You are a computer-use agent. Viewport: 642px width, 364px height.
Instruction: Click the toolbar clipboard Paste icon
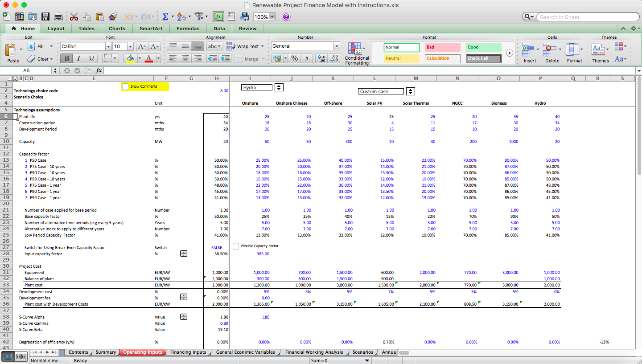point(100,16)
